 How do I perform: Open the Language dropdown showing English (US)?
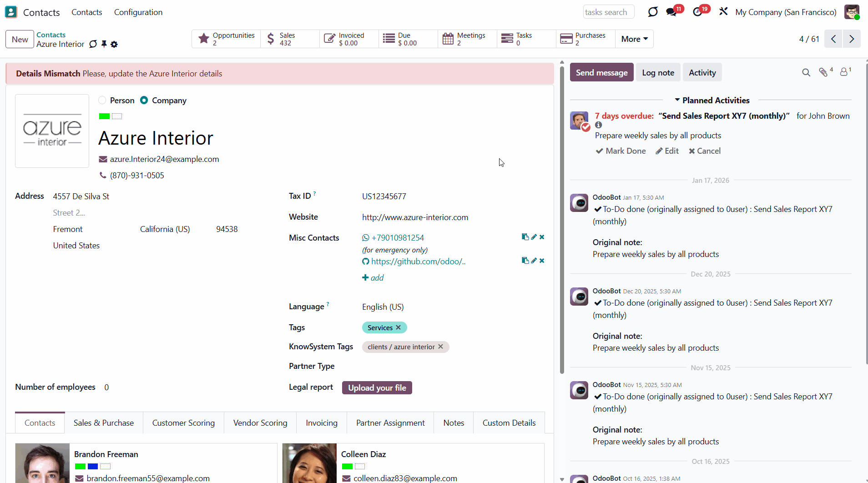tap(453, 307)
